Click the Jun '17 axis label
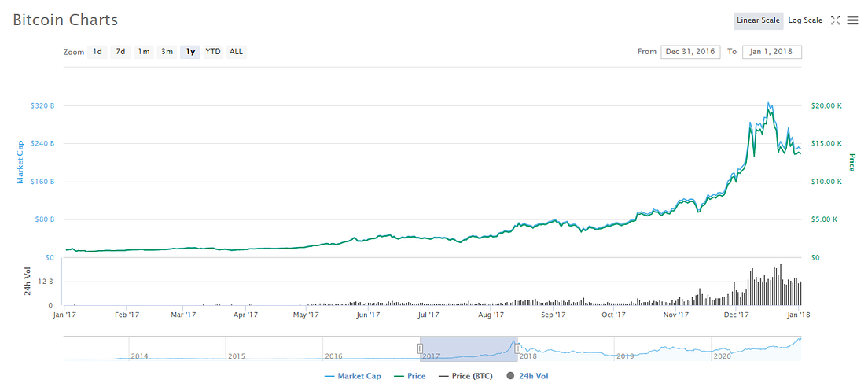Viewport: 868px width, 387px height. (x=368, y=315)
